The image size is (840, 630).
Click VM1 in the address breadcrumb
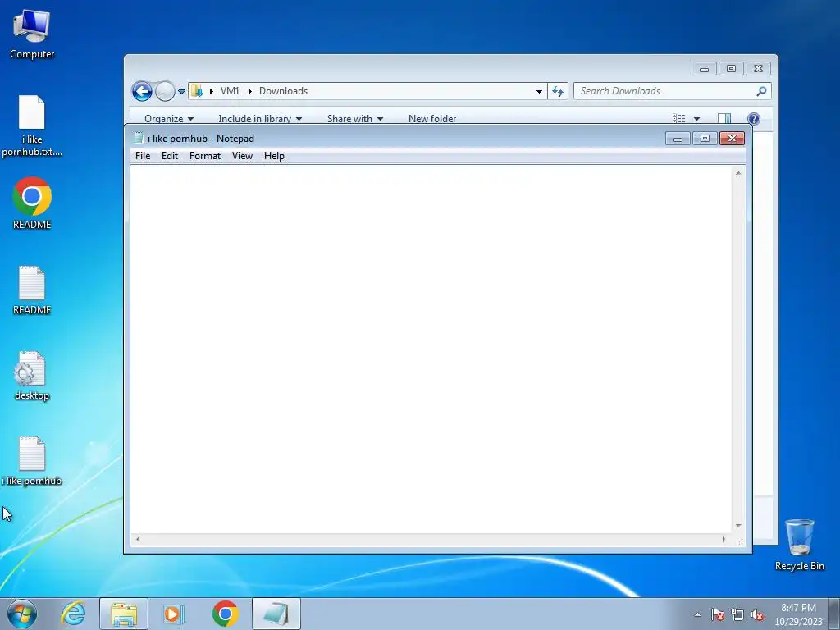(x=230, y=91)
